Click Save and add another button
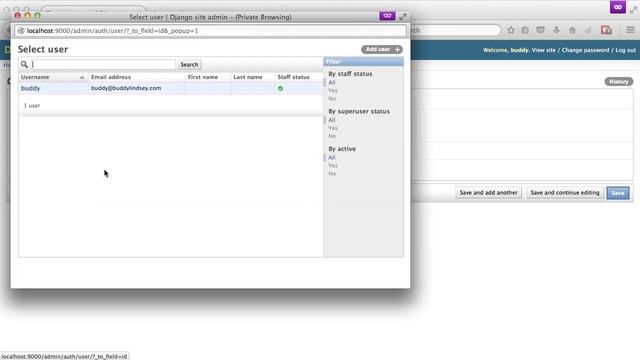This screenshot has height=360, width=640. tap(489, 193)
